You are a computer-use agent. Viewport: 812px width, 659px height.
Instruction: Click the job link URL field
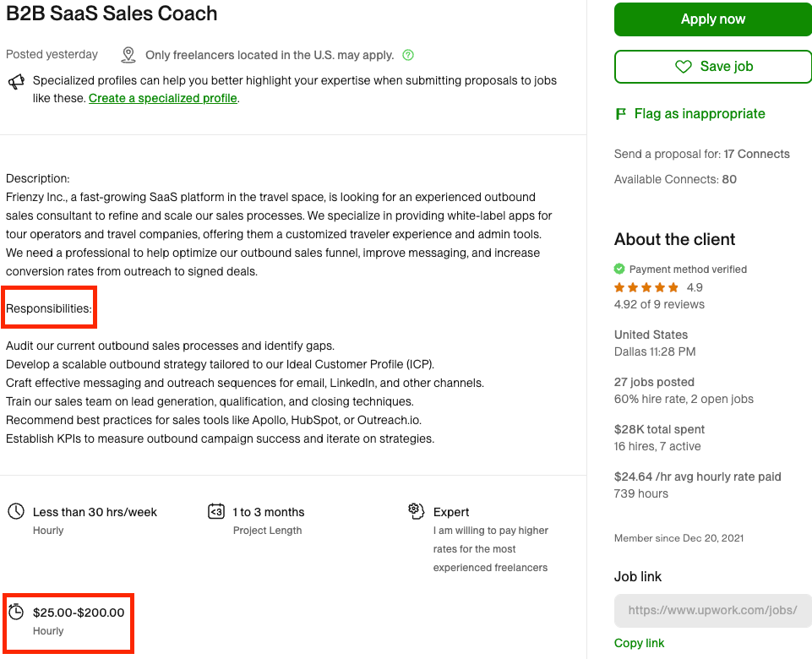(712, 610)
